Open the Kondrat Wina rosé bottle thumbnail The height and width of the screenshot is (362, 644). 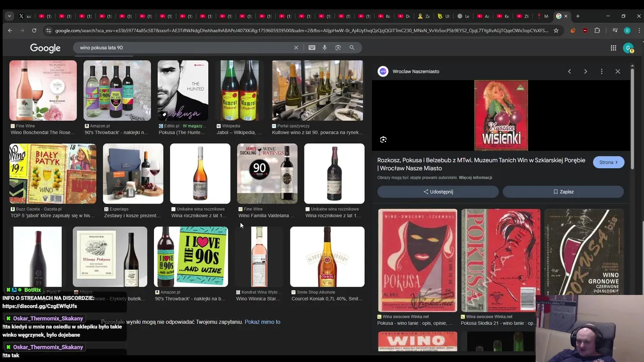[x=259, y=256]
